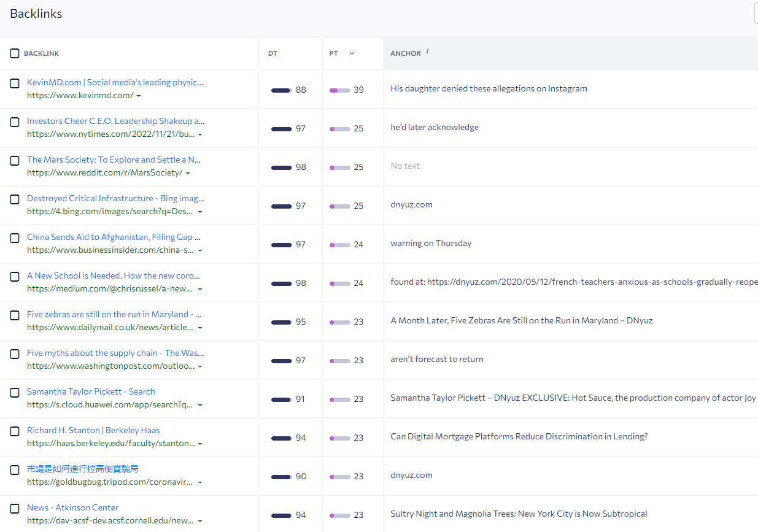Show the Anchor column info icon
Screen dimensions: 758x532
tap(427, 52)
